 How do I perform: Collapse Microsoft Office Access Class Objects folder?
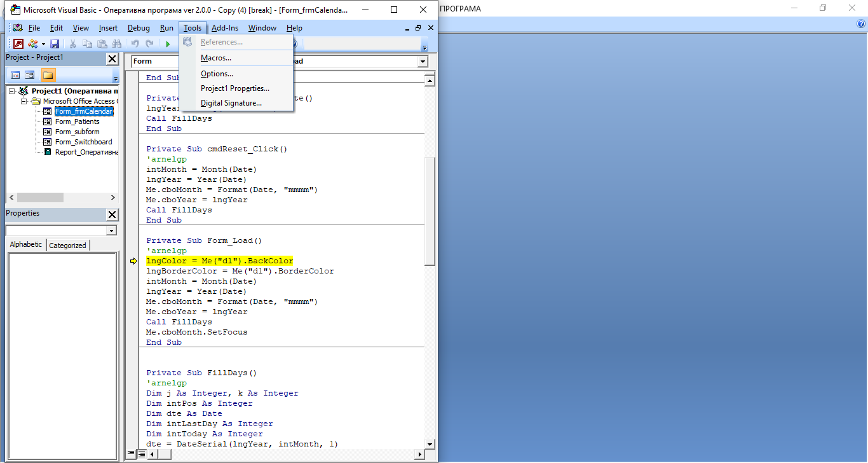pos(24,101)
